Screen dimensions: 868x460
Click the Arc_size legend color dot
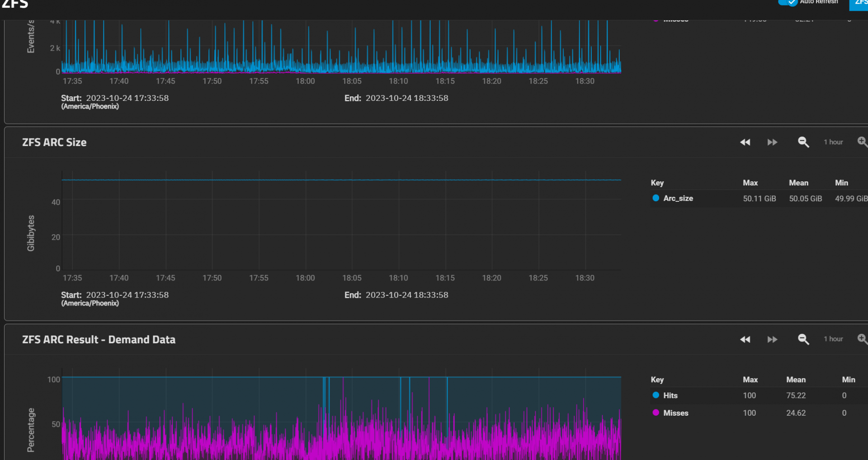pyautogui.click(x=656, y=198)
